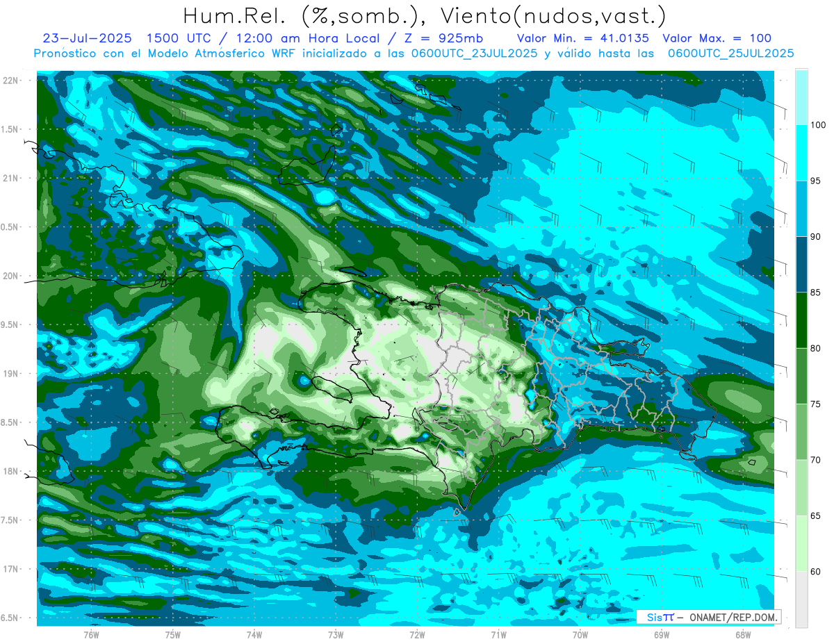Image resolution: width=834 pixels, height=644 pixels.
Task: Select the cyan 95–100 colorbar segment
Action: 801,153
